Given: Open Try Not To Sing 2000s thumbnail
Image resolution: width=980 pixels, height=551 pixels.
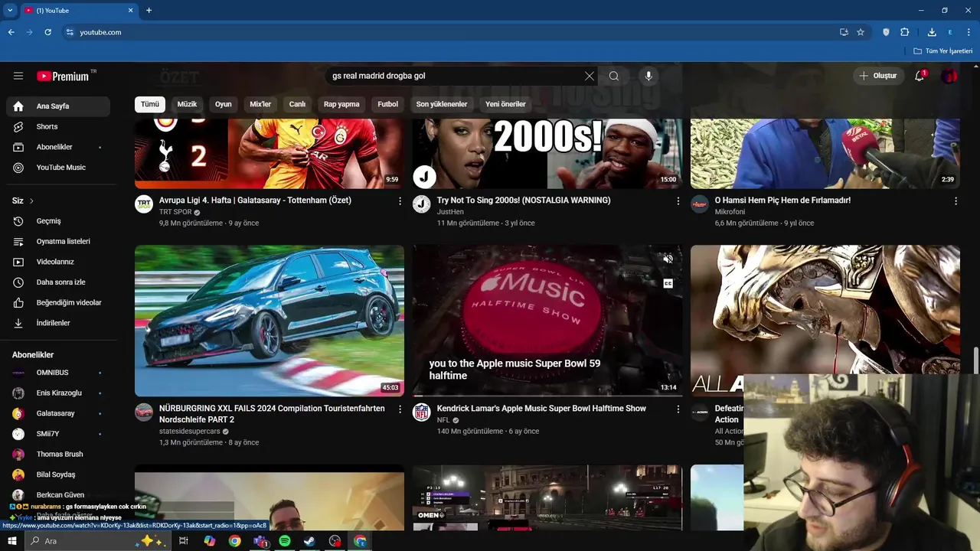Looking at the screenshot, I should (547, 154).
